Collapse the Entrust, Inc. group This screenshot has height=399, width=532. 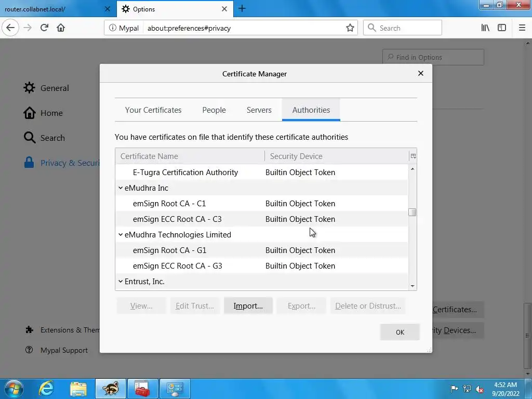click(x=121, y=281)
